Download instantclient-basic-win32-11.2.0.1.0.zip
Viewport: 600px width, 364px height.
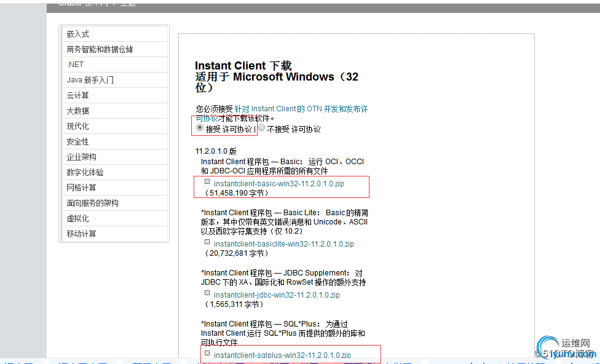pos(279,184)
